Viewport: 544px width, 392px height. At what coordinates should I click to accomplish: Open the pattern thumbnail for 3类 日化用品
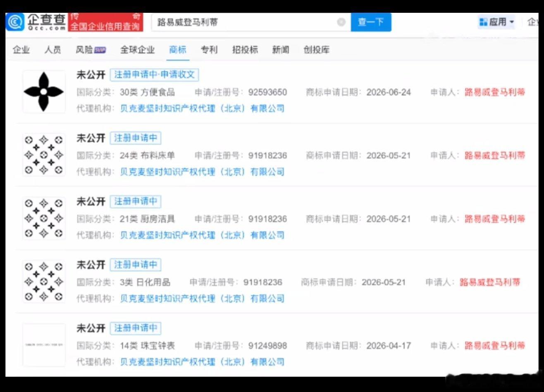[44, 282]
